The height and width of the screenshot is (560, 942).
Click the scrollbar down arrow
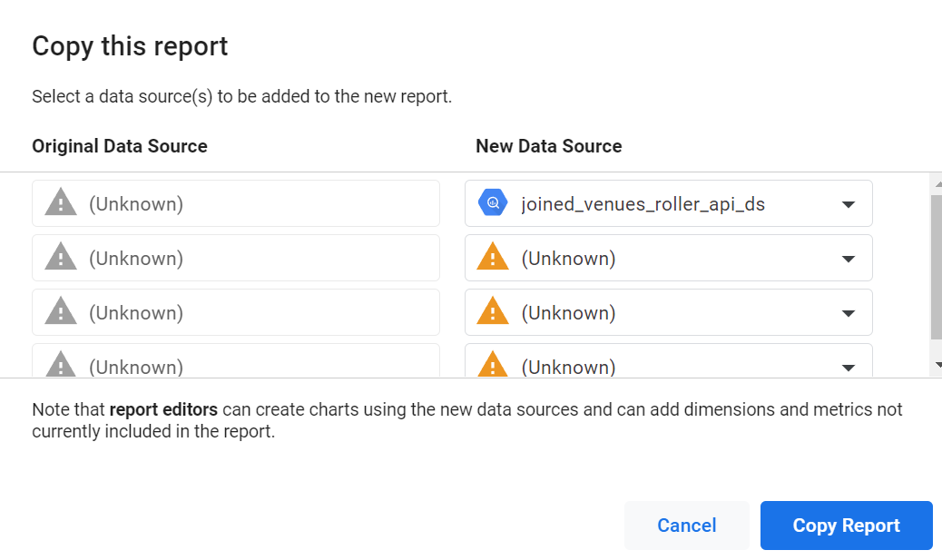click(x=936, y=363)
